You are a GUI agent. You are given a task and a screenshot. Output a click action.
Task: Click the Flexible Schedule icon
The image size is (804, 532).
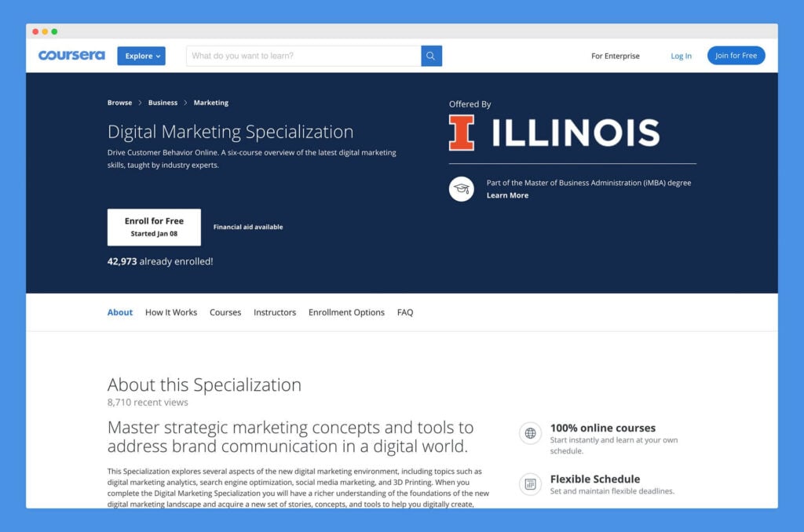(530, 484)
